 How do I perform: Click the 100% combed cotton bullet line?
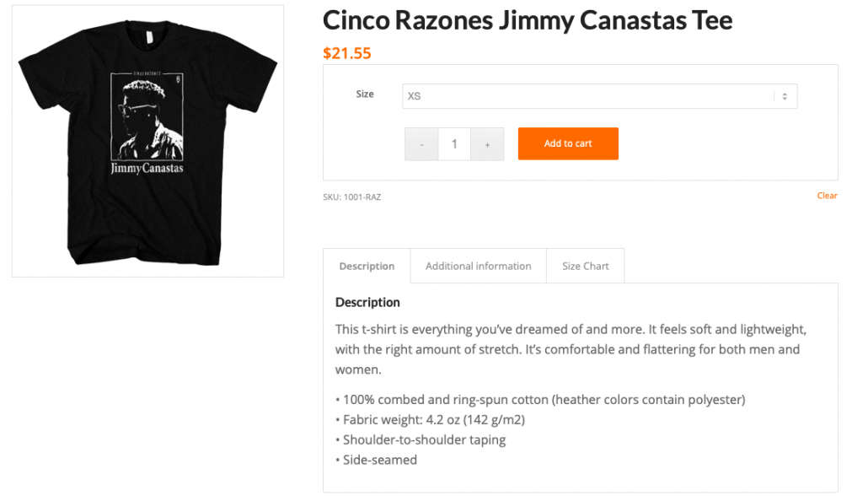coord(539,399)
